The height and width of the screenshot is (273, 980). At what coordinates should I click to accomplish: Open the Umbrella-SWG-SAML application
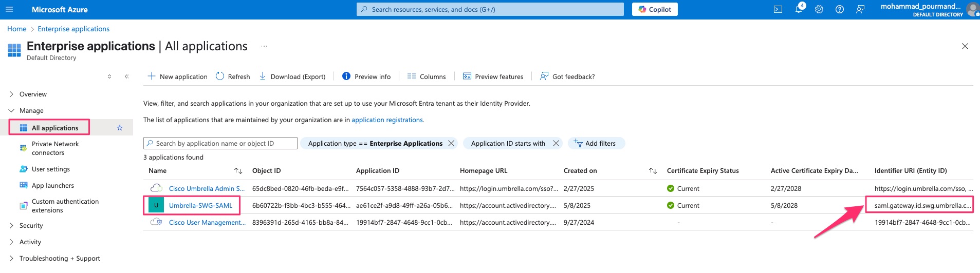coord(200,205)
